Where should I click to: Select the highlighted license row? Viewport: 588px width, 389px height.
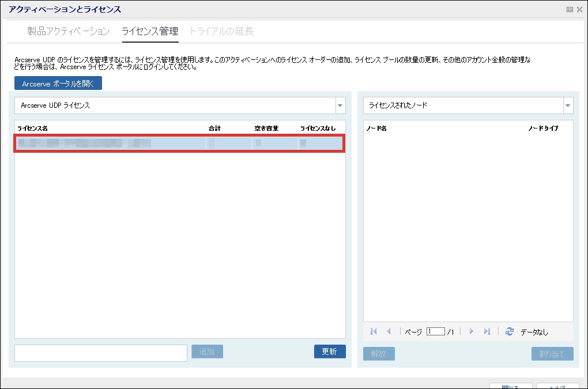(x=179, y=143)
